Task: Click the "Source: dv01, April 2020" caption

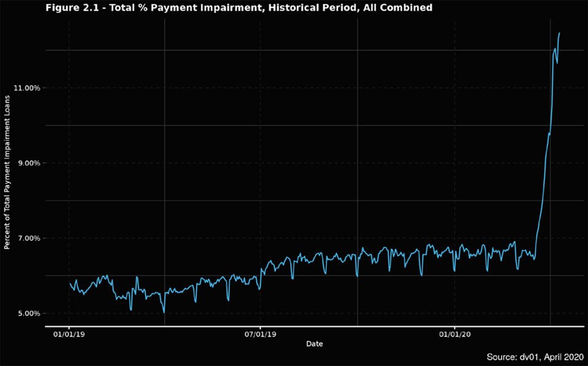Action: coord(533,357)
